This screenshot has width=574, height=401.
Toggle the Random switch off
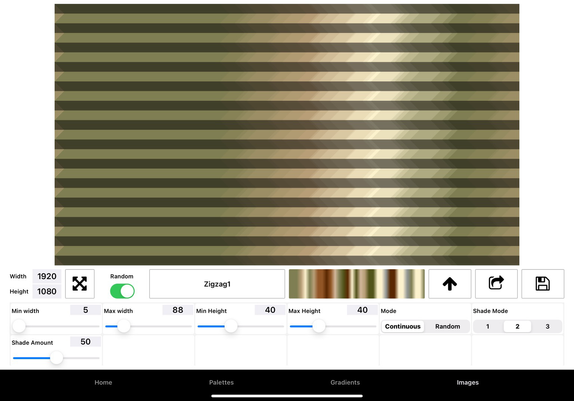[122, 292]
